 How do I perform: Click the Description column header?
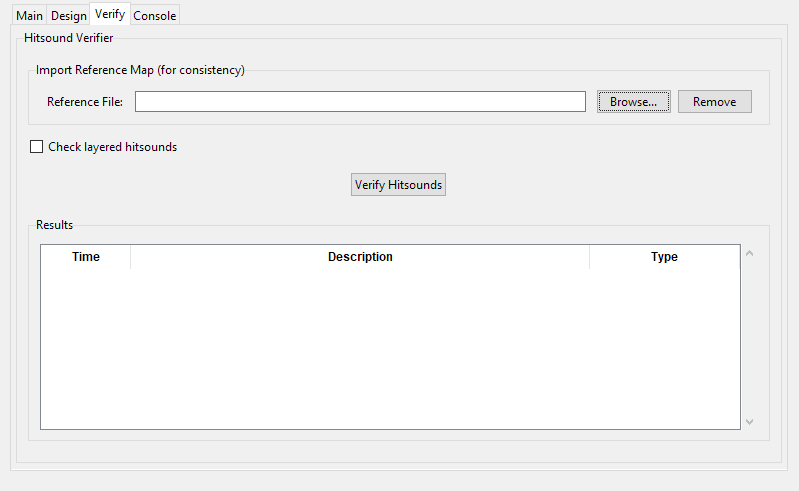coord(360,257)
